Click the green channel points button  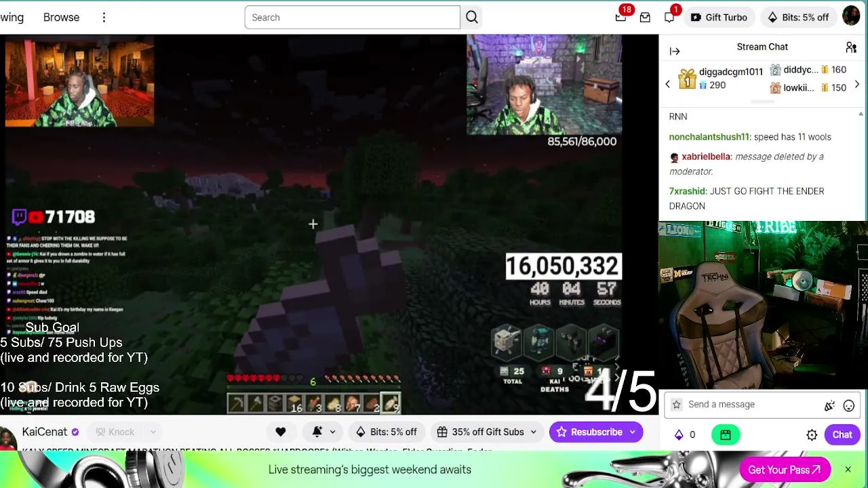click(726, 435)
